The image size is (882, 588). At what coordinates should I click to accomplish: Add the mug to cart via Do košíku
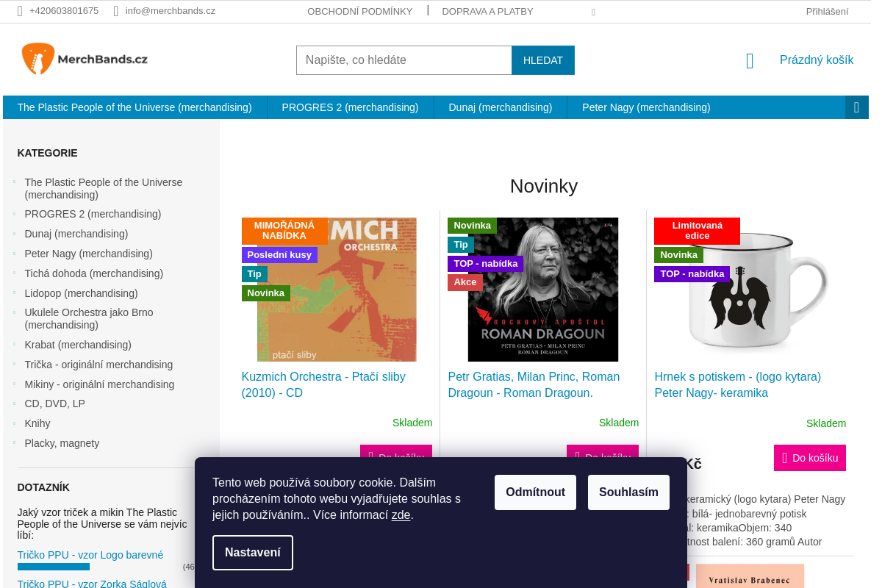coord(810,458)
